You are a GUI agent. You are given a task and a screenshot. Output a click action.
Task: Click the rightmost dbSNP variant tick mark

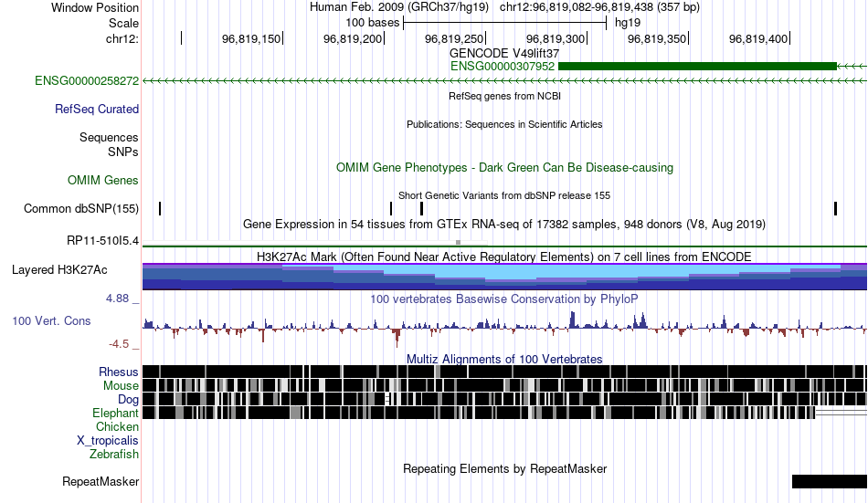(x=835, y=209)
